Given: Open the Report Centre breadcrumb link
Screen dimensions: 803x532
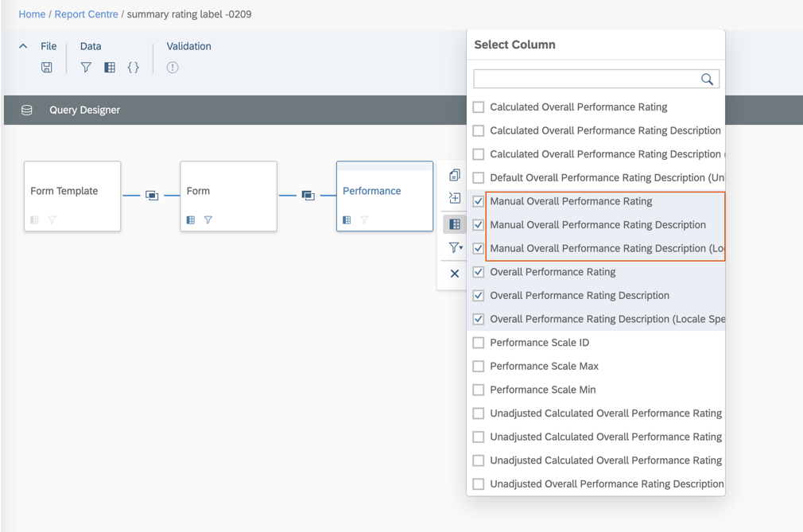Looking at the screenshot, I should [x=86, y=14].
